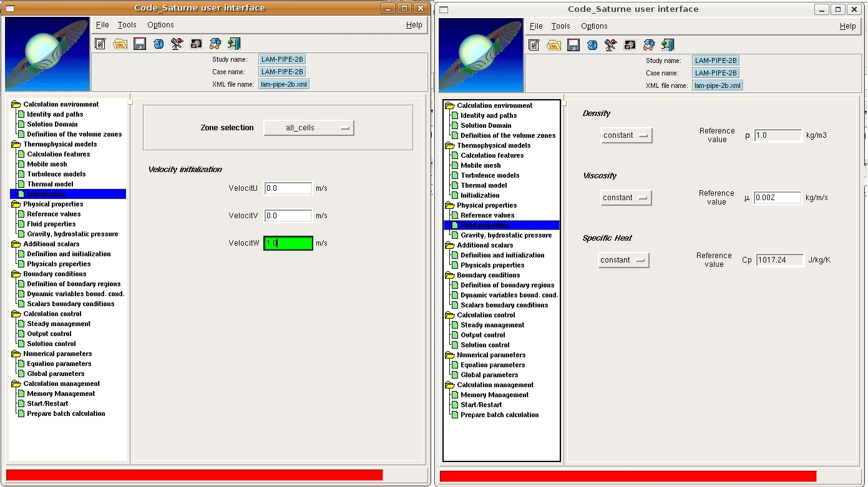Collapse Additional scalars folder in left window
Image resolution: width=868 pixels, height=487 pixels.
(16, 244)
